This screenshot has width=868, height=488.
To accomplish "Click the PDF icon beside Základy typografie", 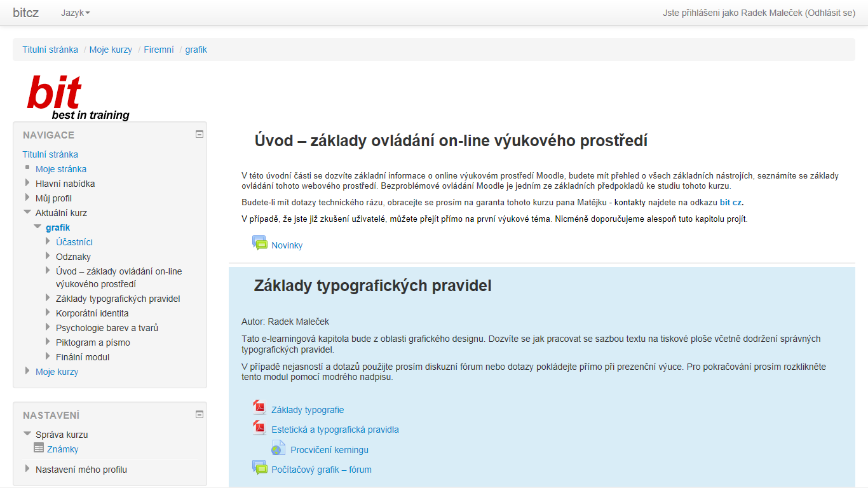I will coord(259,408).
